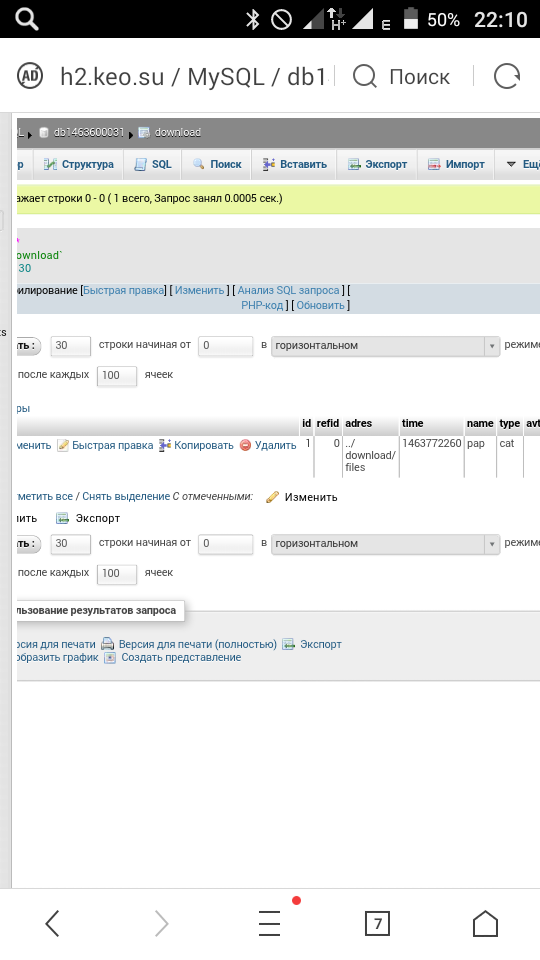The image size is (540, 960).
Task: Open the tab switcher showing 7
Action: tap(377, 923)
